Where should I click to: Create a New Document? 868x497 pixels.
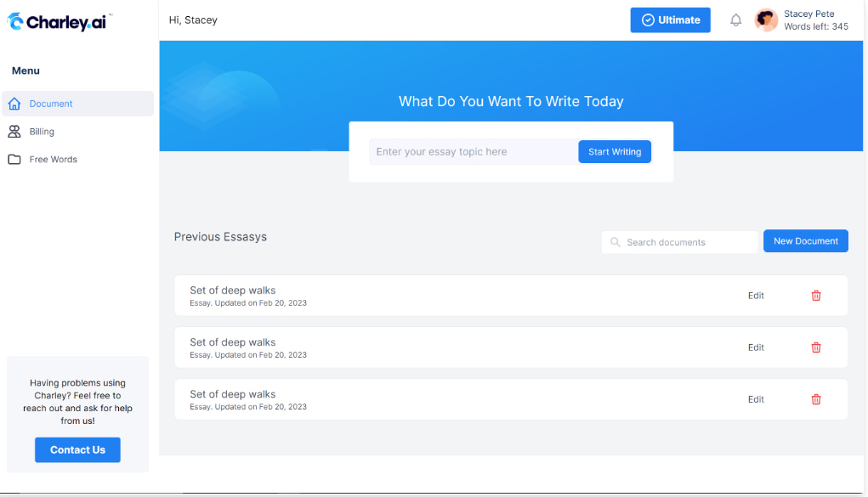tap(804, 240)
